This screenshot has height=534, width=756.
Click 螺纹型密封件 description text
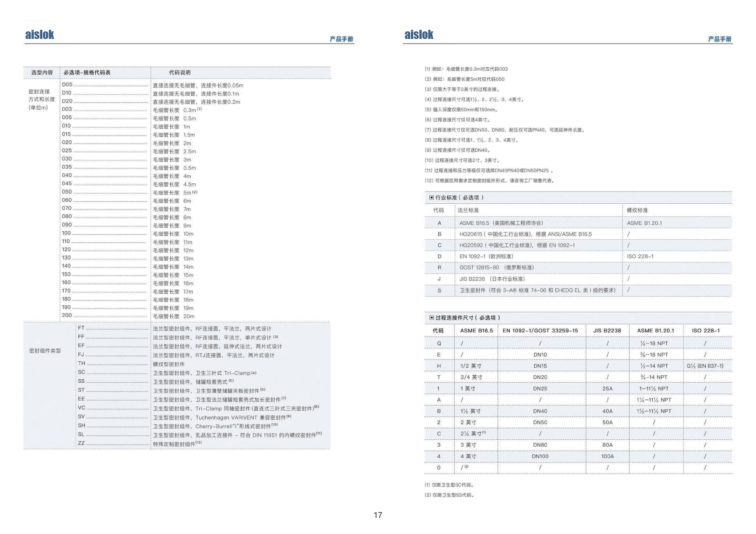coord(169,364)
